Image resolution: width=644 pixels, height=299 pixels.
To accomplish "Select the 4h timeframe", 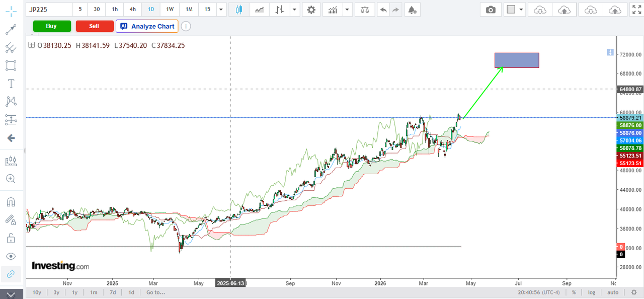I will (x=132, y=9).
